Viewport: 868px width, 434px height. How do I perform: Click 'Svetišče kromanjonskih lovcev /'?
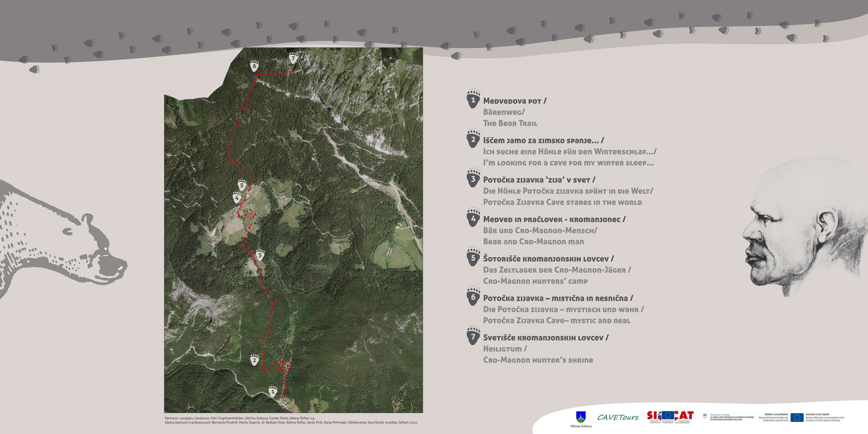coord(546,338)
